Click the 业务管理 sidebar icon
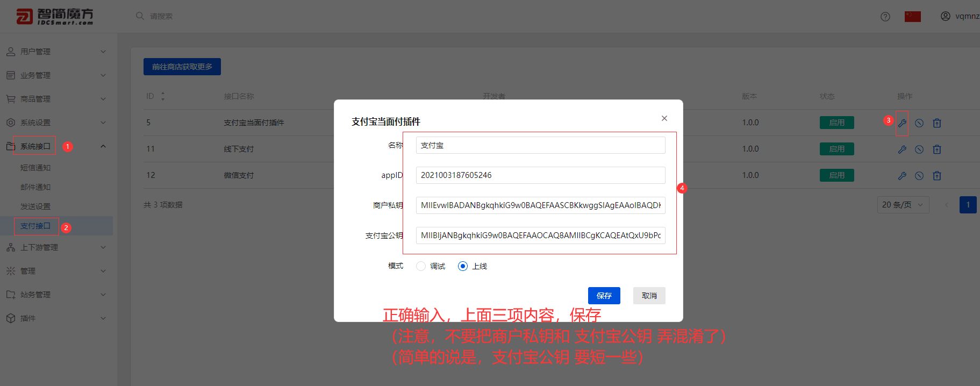 pyautogui.click(x=11, y=75)
